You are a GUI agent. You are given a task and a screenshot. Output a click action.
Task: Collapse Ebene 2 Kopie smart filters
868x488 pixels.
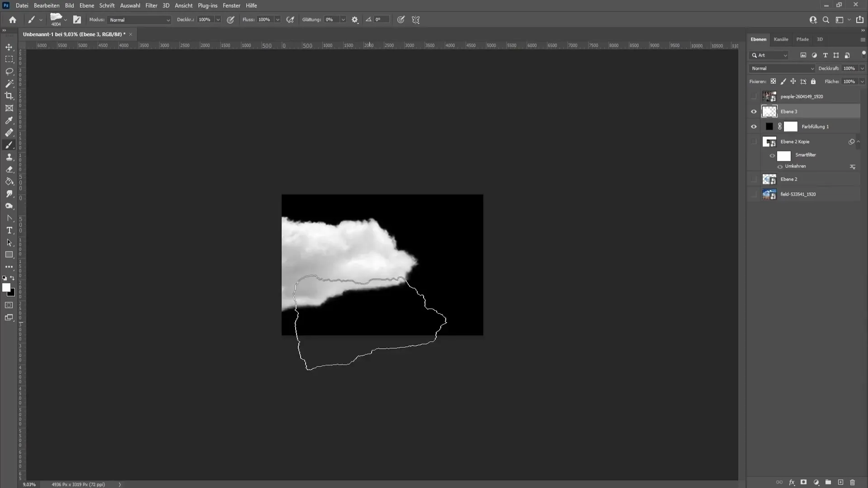[x=858, y=142]
